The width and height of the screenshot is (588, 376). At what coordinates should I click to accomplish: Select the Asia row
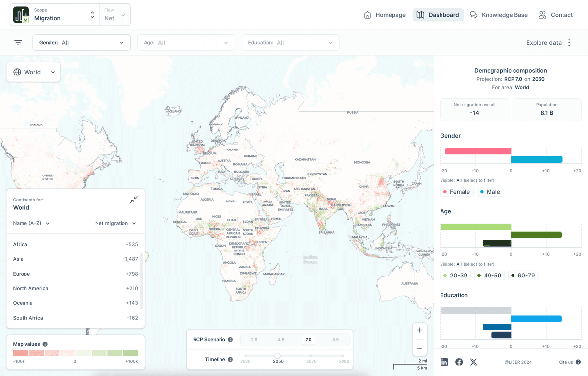click(75, 259)
